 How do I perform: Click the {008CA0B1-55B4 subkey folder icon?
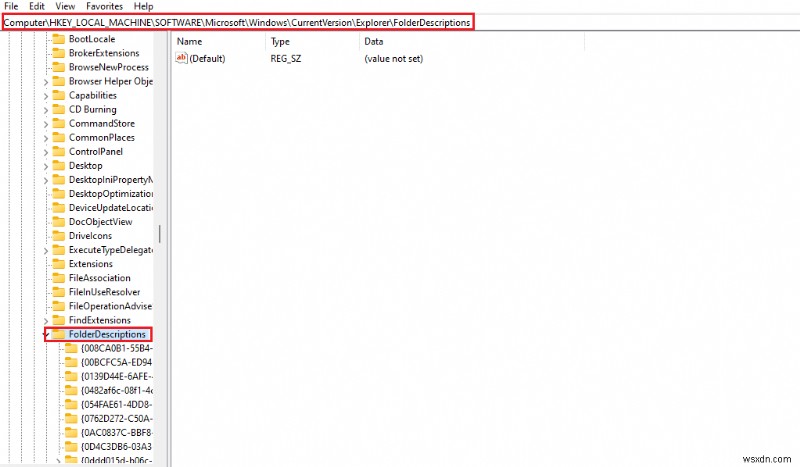[71, 348]
